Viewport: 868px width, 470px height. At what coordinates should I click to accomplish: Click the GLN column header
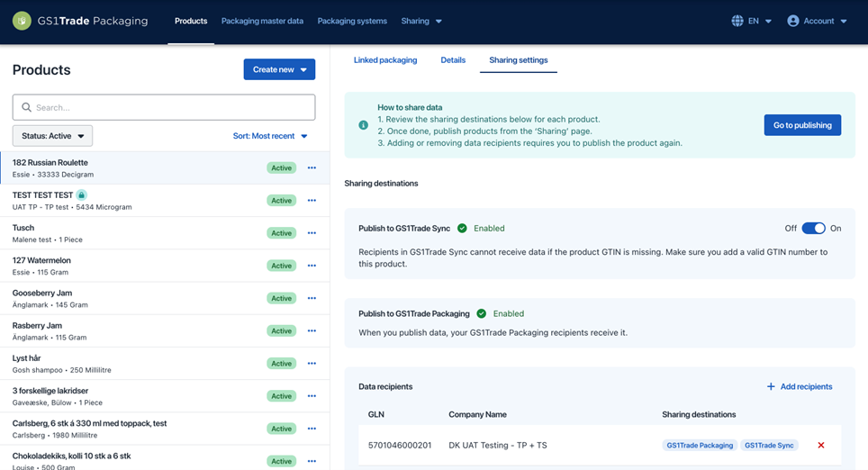[x=375, y=414]
